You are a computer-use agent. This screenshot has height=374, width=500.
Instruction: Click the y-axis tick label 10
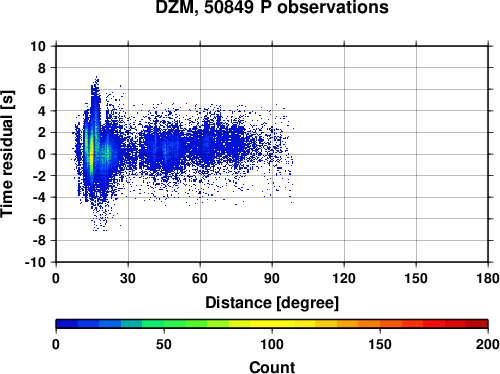pyautogui.click(x=38, y=46)
